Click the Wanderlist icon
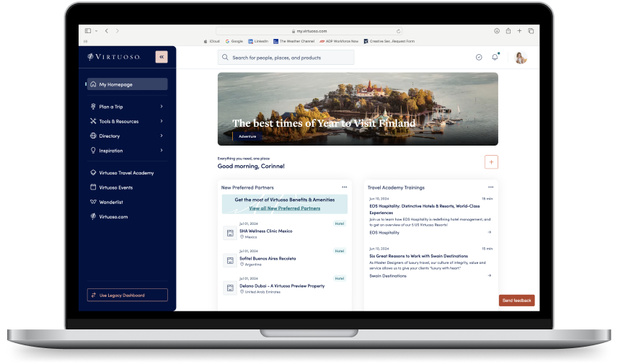 coord(93,202)
